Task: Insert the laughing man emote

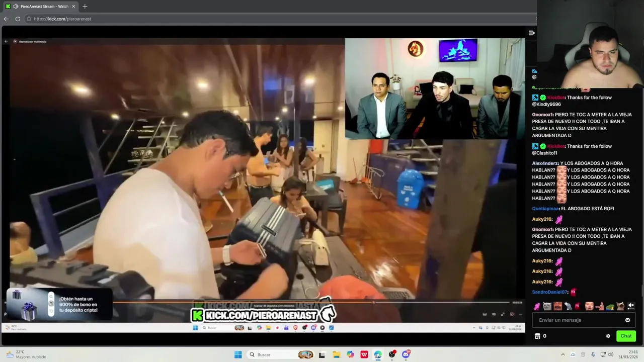Action: pos(557,306)
